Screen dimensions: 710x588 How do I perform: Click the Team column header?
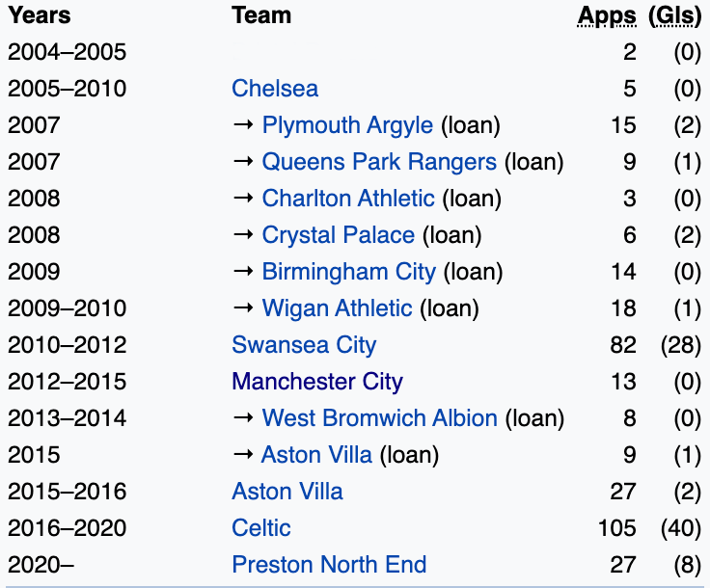point(261,16)
